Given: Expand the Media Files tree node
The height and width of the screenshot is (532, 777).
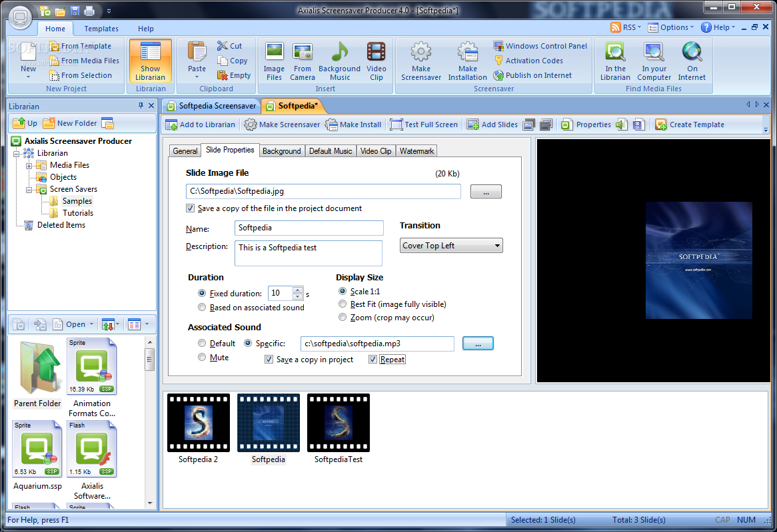Looking at the screenshot, I should [x=29, y=165].
